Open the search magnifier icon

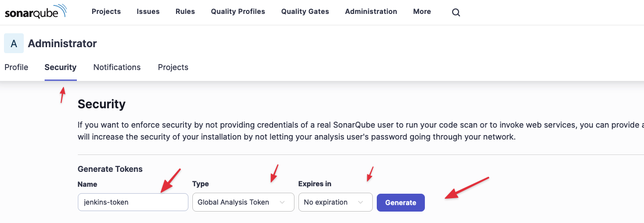[x=456, y=12]
